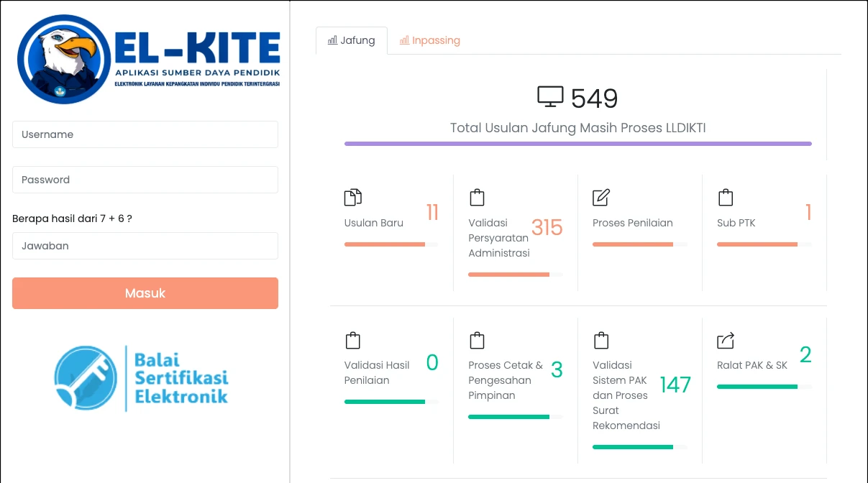868x483 pixels.
Task: Click the orange progress bar under Usulan Baru
Action: coord(385,244)
